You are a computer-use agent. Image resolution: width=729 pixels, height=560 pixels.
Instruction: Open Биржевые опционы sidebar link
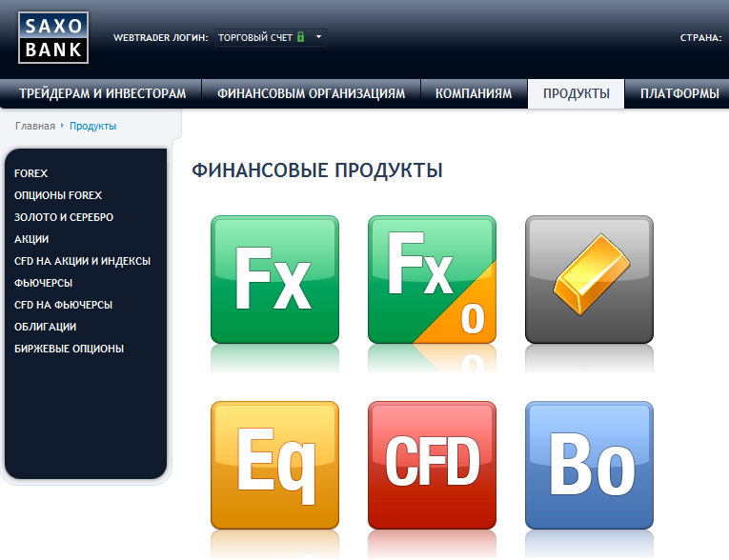point(70,349)
